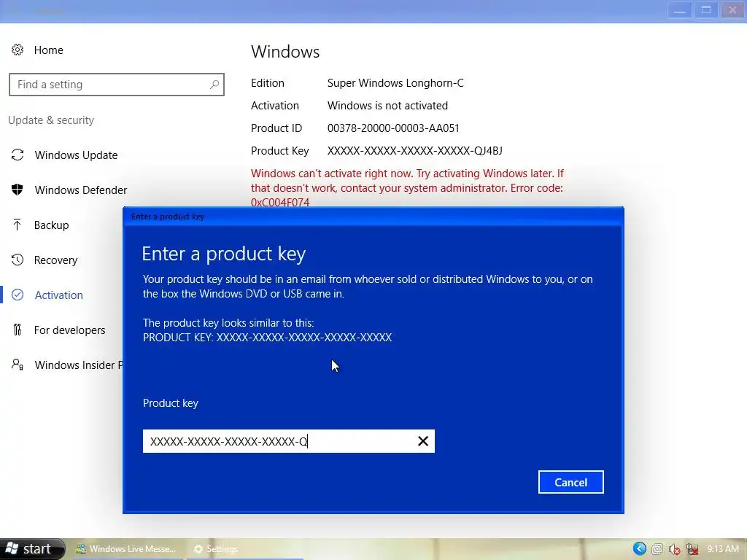Screen dimensions: 747x560
Task: Click the Windows Insider person icon
Action: click(18, 365)
